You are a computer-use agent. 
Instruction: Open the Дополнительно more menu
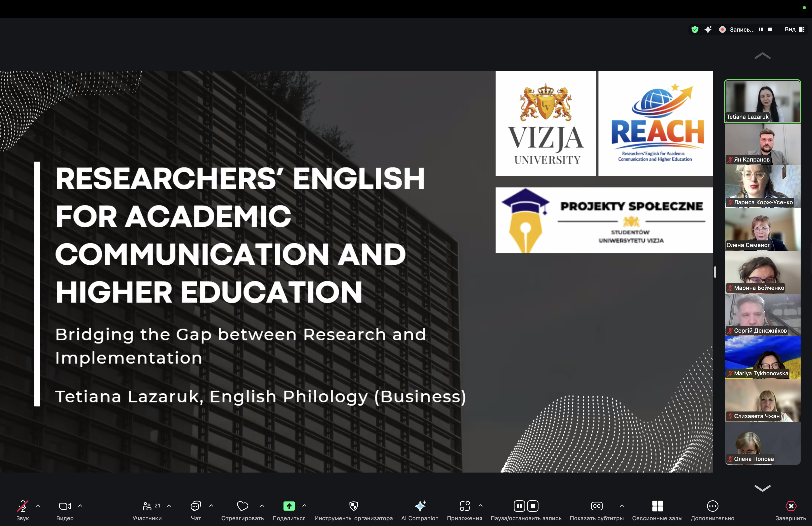712,506
